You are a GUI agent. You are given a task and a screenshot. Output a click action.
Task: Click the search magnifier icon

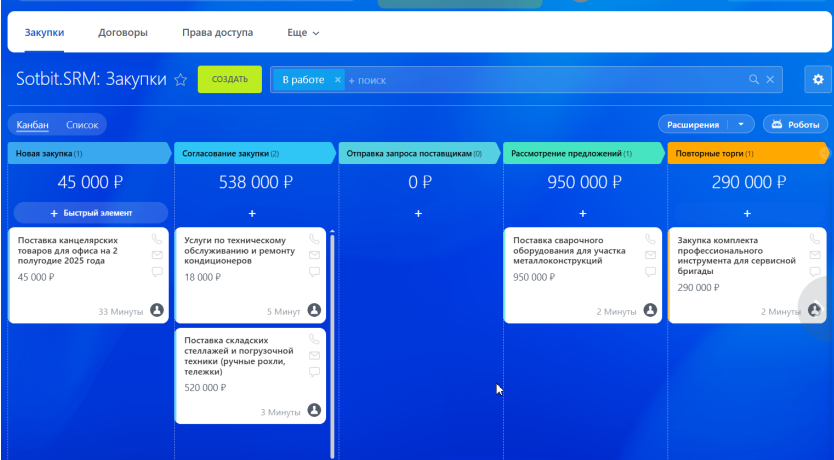[754, 79]
